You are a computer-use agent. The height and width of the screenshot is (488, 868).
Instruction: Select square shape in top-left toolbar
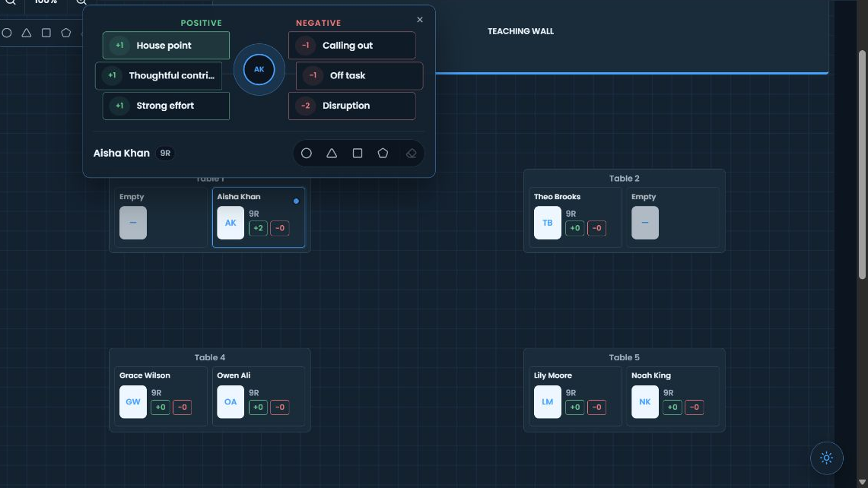(x=46, y=33)
